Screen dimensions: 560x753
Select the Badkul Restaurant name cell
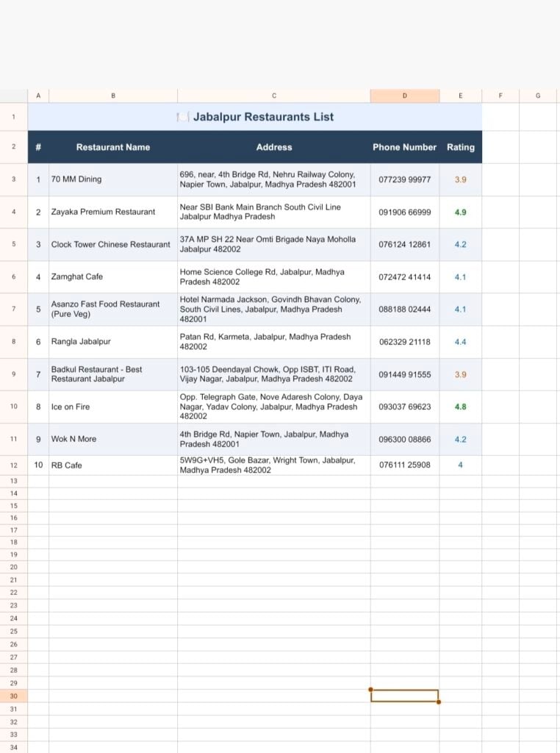[113, 374]
